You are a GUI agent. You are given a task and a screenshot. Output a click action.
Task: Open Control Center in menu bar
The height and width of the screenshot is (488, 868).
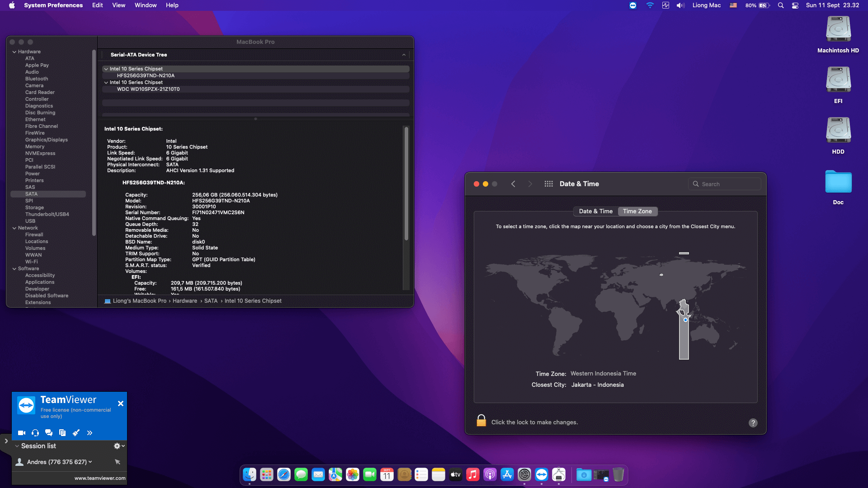(x=795, y=5)
